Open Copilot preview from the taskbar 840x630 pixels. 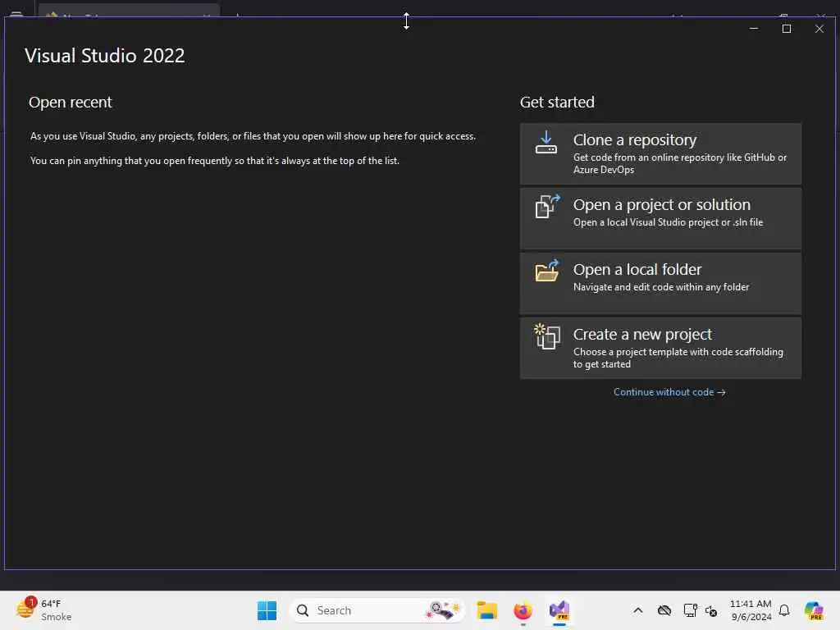pos(814,610)
